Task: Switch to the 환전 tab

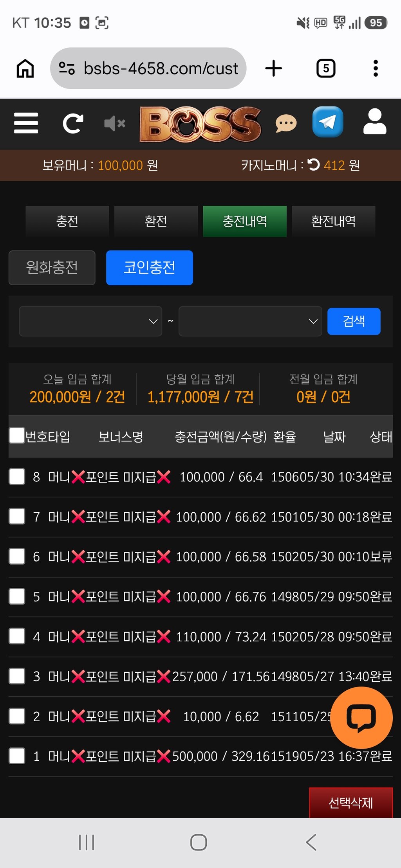Action: [156, 221]
